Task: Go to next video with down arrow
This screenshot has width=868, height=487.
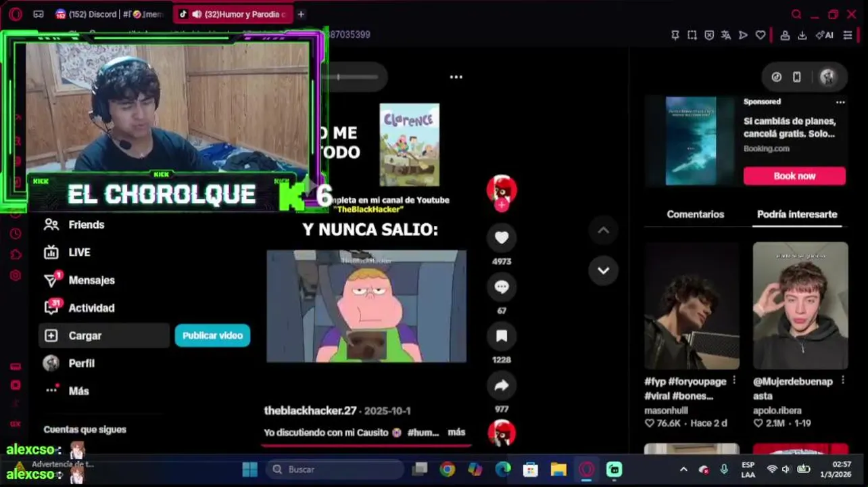Action: pos(603,271)
